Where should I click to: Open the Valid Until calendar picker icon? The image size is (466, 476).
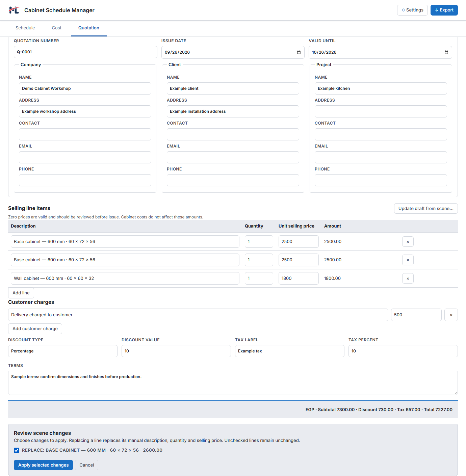tap(446, 52)
